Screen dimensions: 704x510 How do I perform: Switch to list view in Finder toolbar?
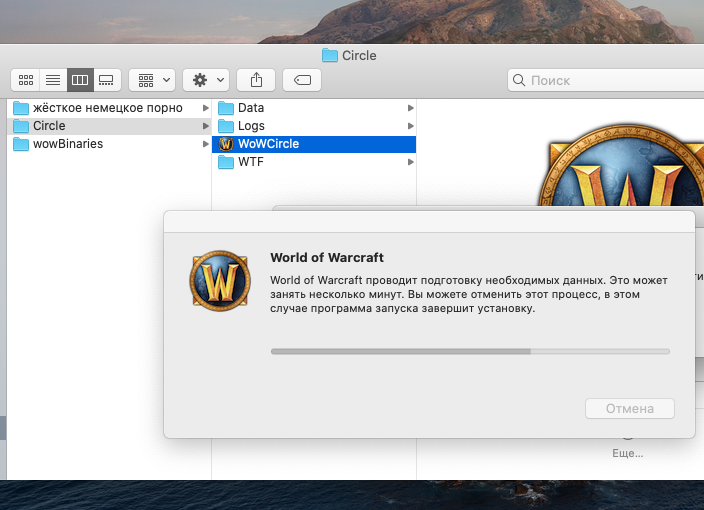pyautogui.click(x=53, y=79)
